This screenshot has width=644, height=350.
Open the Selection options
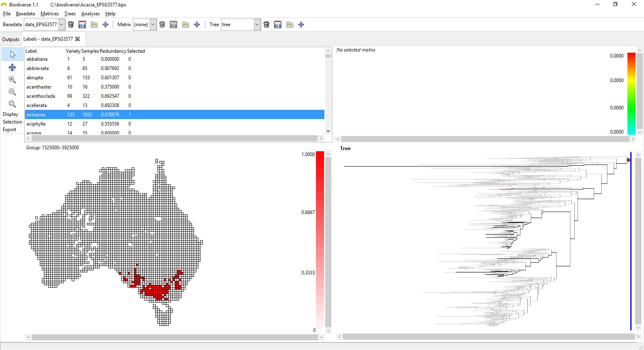click(12, 122)
